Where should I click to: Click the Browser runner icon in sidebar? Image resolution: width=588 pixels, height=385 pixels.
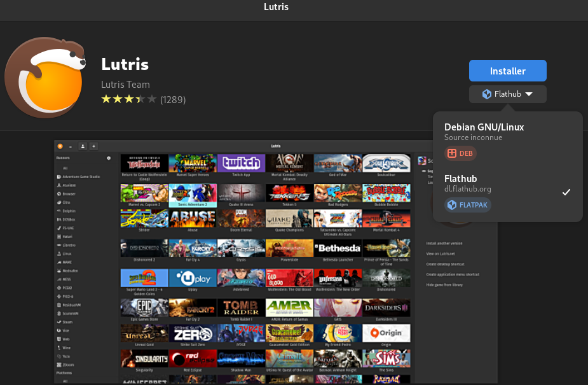click(59, 194)
